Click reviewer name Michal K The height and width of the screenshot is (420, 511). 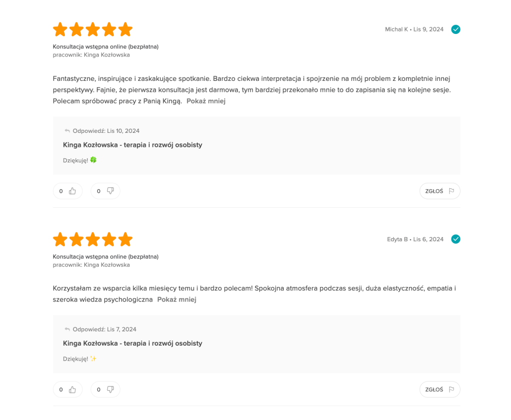(396, 29)
